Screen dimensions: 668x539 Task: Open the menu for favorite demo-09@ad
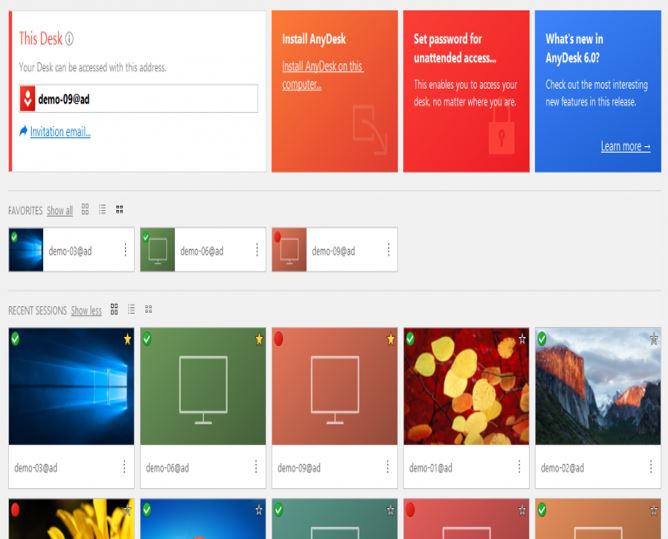389,250
